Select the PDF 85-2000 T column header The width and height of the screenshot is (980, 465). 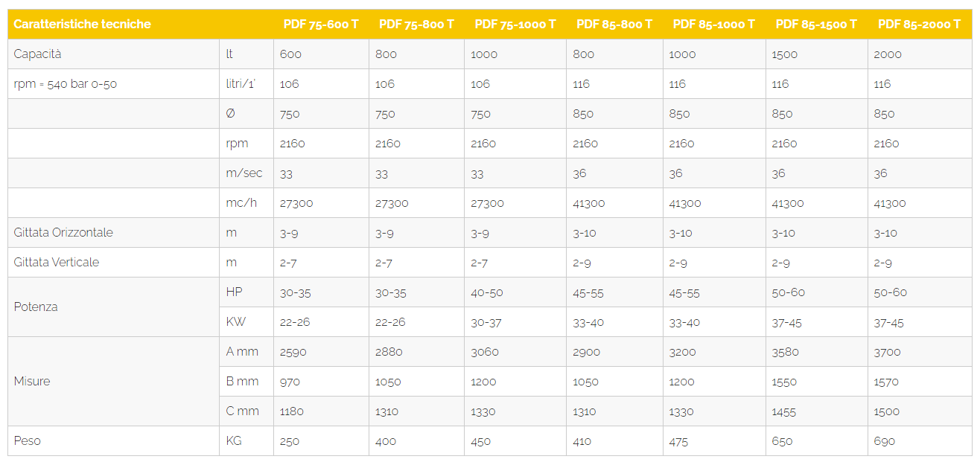pos(920,24)
